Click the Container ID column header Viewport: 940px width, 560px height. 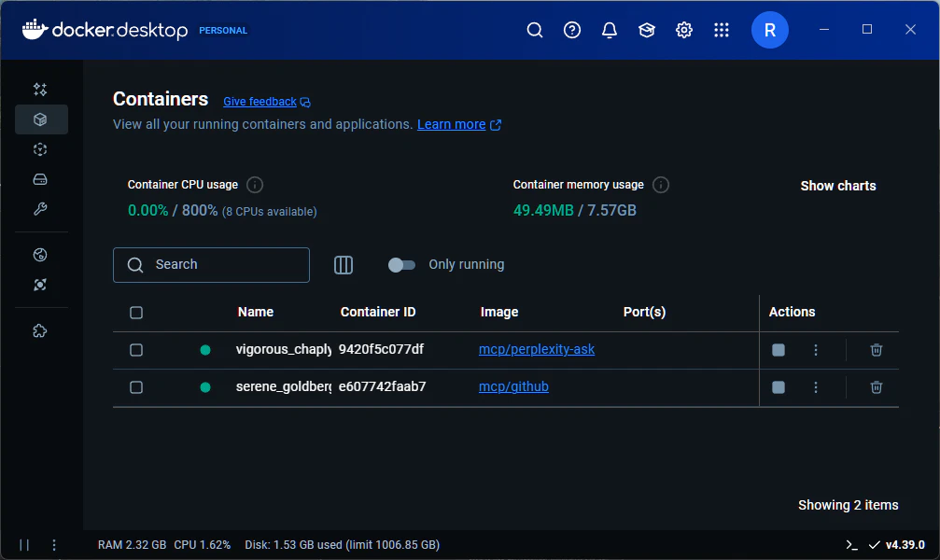tap(378, 312)
